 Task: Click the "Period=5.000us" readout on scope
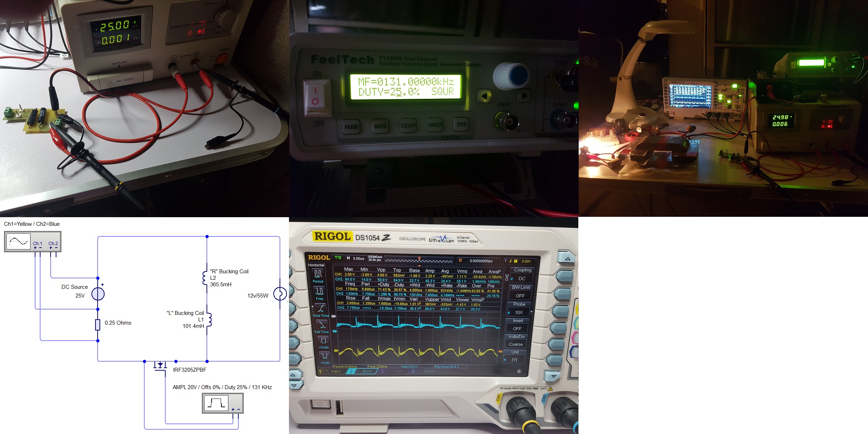coord(345,366)
